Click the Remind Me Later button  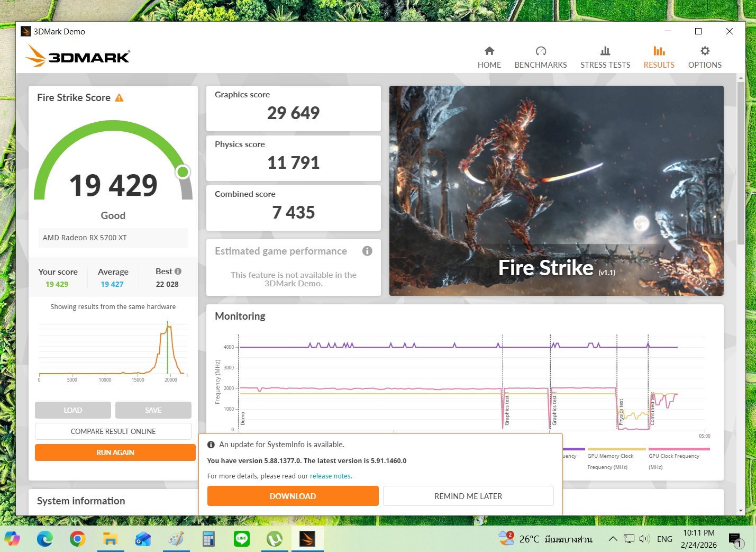(x=468, y=496)
